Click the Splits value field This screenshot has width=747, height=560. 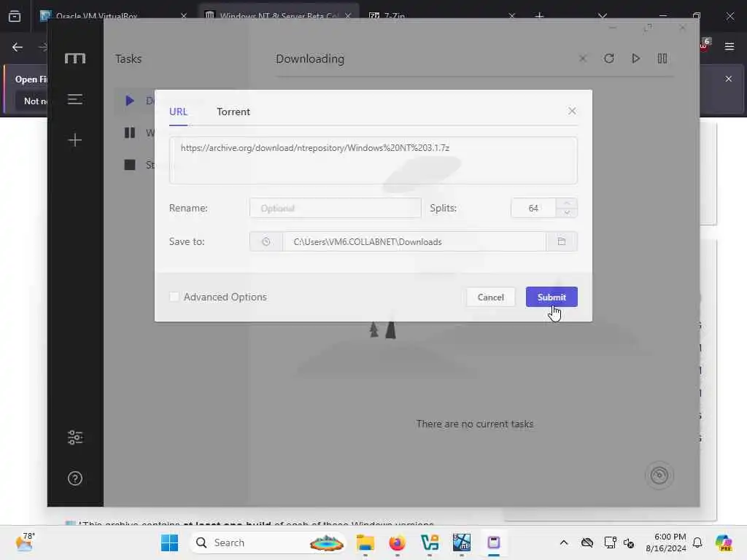point(533,208)
